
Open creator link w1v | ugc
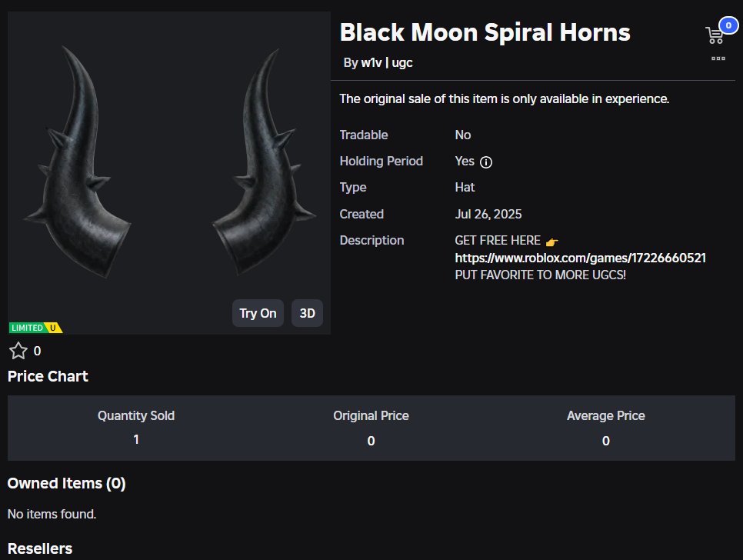tap(387, 62)
